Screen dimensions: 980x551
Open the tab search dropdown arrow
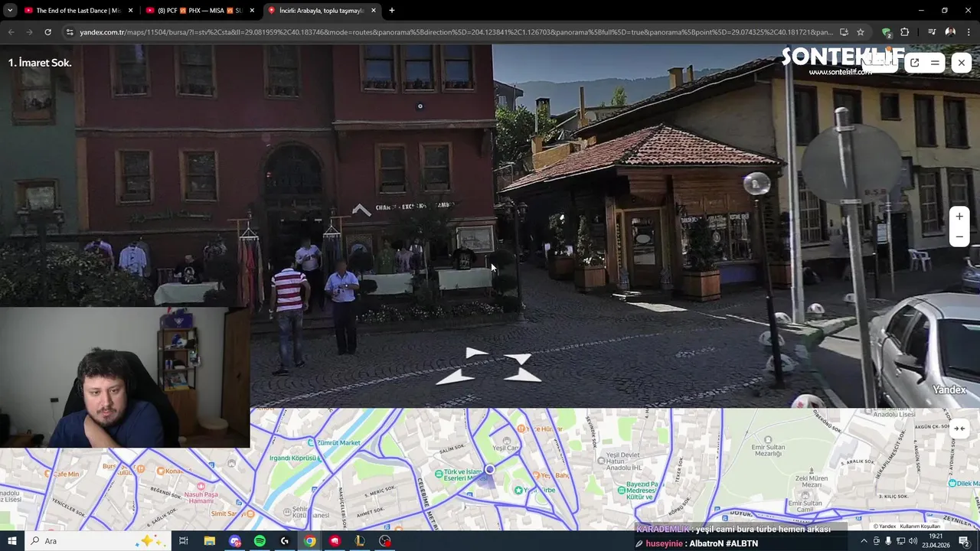click(x=10, y=11)
